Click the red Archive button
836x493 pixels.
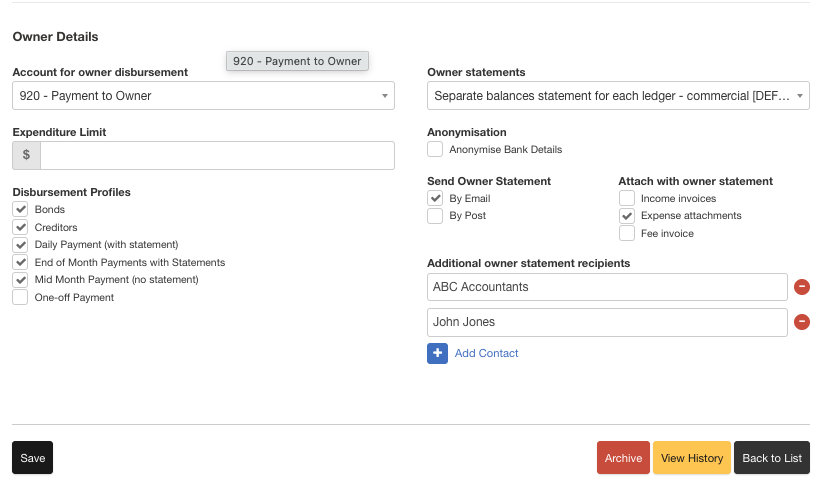(x=623, y=458)
